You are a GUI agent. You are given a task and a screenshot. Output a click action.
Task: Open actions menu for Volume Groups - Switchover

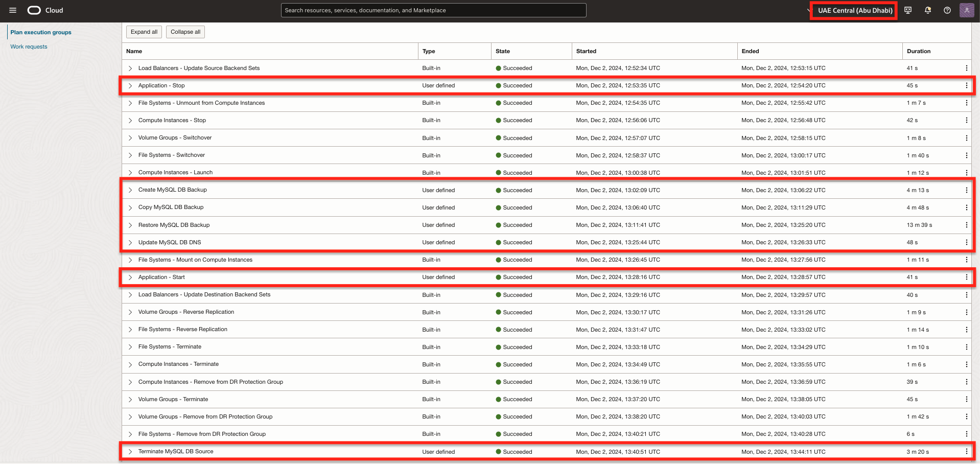(x=966, y=138)
